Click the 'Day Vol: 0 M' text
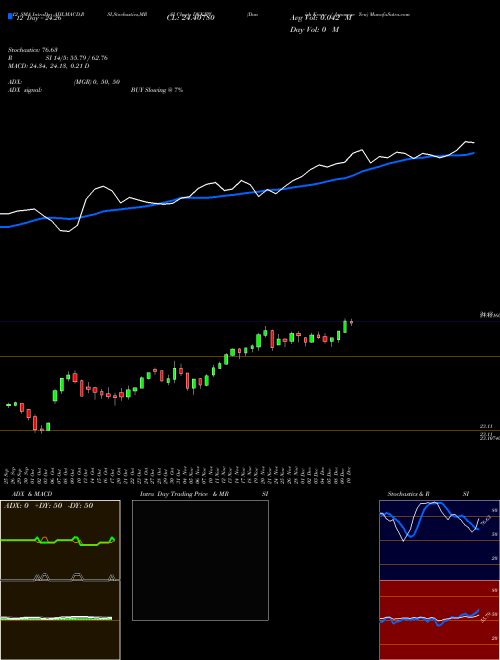 click(314, 30)
